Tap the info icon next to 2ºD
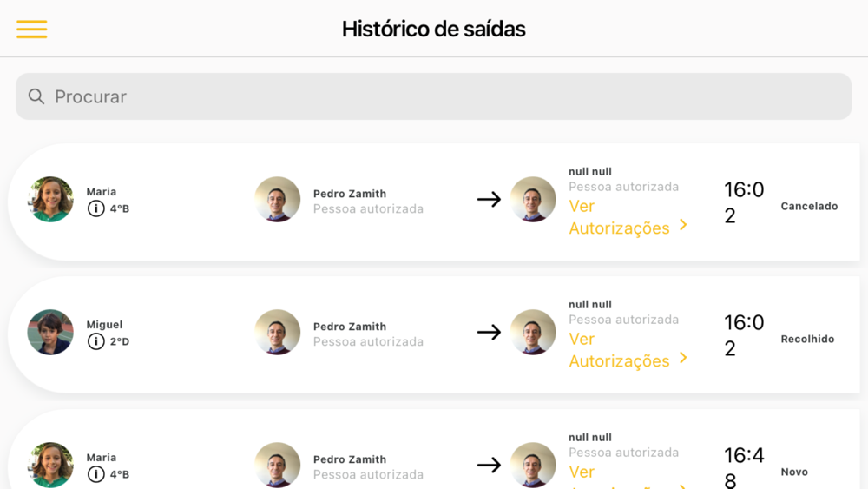 click(95, 341)
